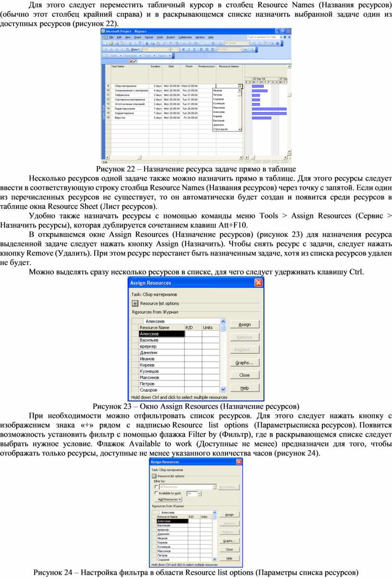
Task: Click the red X cancel-entry icon
Action: pyautogui.click(x=131, y=61)
